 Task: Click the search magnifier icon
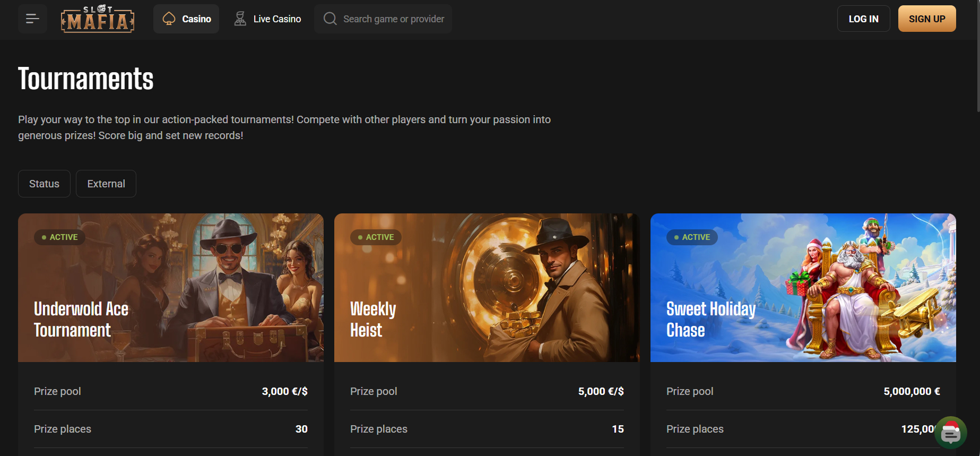point(330,19)
